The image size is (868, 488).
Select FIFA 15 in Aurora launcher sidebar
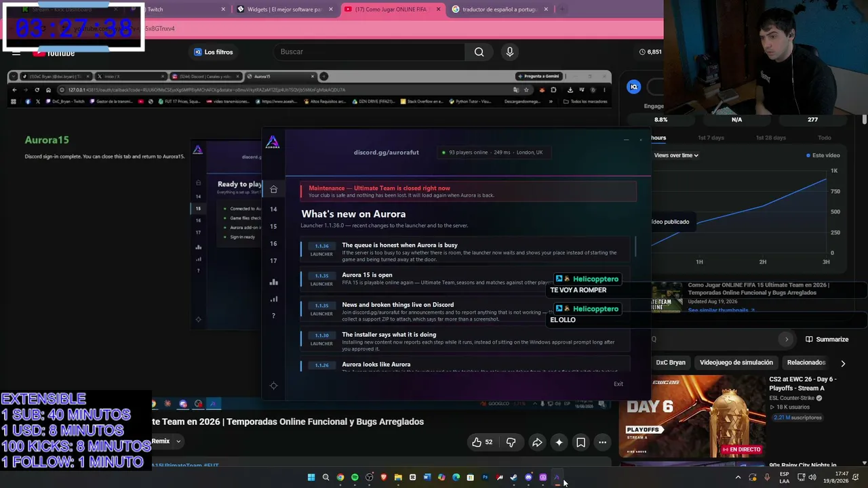point(273,226)
